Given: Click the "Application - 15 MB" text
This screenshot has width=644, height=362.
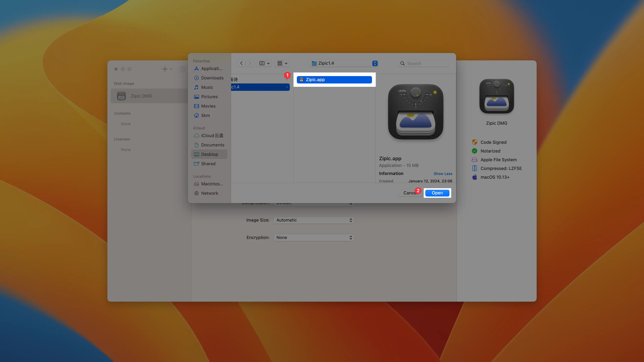Looking at the screenshot, I should click(x=398, y=165).
